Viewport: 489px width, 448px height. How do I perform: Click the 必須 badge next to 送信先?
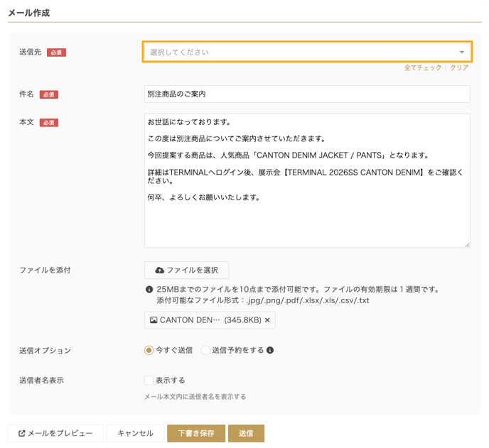pos(56,53)
